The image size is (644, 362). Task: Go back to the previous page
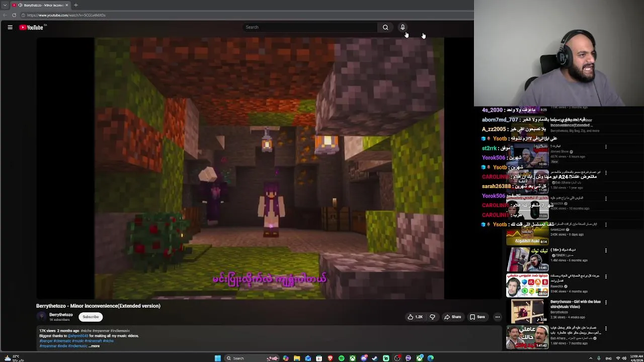(5, 15)
